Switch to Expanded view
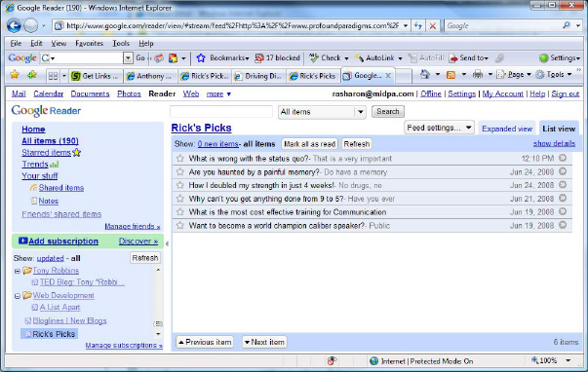Viewport: 588px width, 372px height. click(507, 129)
